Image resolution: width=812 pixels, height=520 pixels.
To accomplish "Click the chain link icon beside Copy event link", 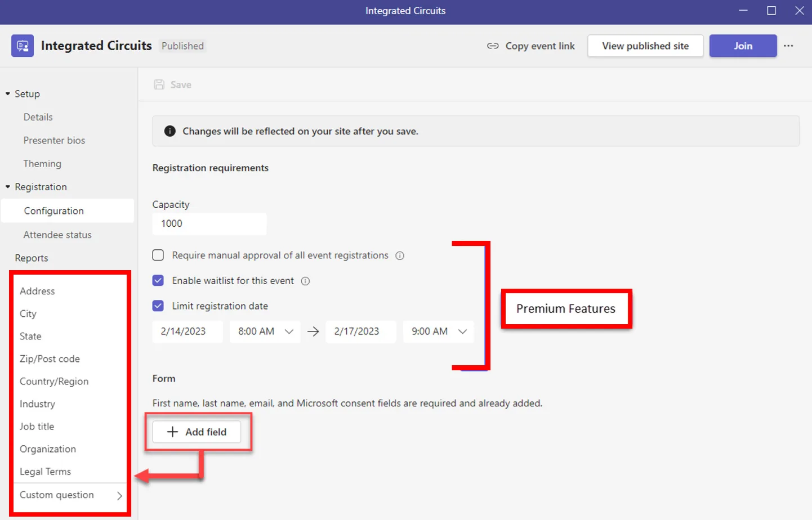I will (493, 46).
